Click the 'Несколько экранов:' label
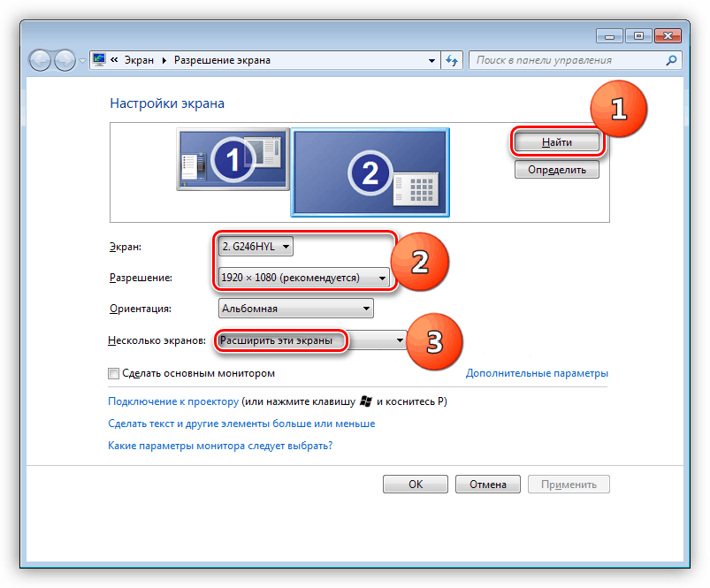 (157, 340)
